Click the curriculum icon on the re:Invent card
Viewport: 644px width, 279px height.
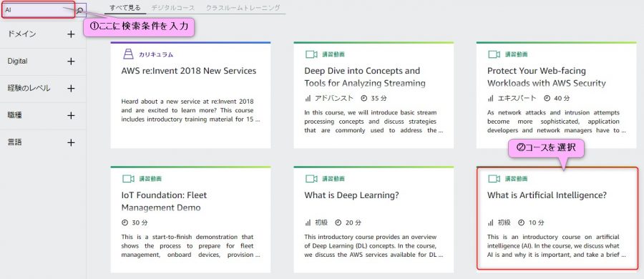[129, 54]
